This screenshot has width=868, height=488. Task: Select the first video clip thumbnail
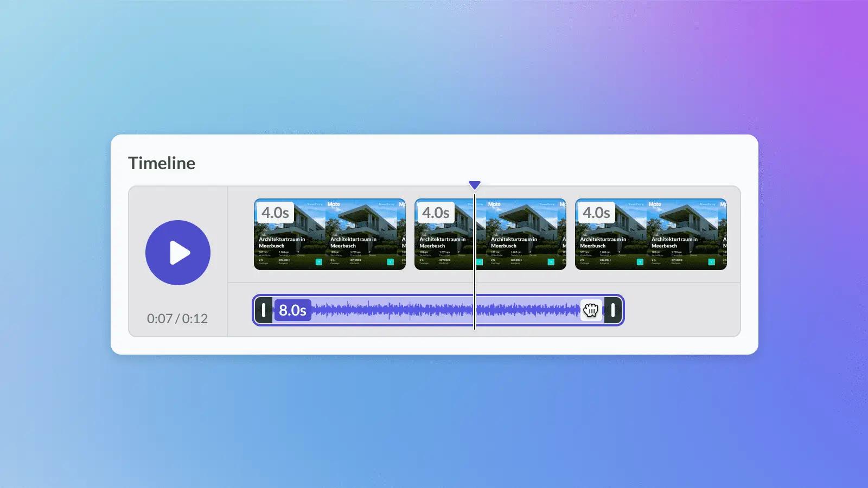pos(330,234)
